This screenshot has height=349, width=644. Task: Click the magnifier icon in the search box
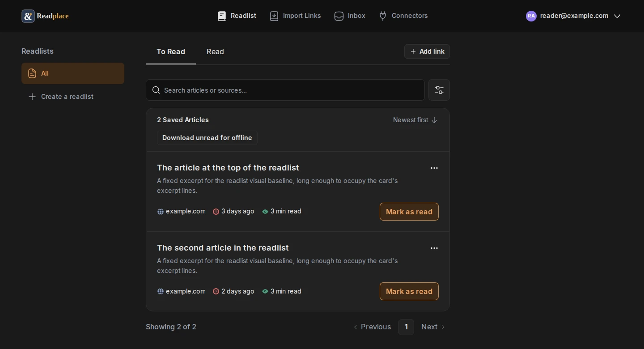tap(156, 90)
